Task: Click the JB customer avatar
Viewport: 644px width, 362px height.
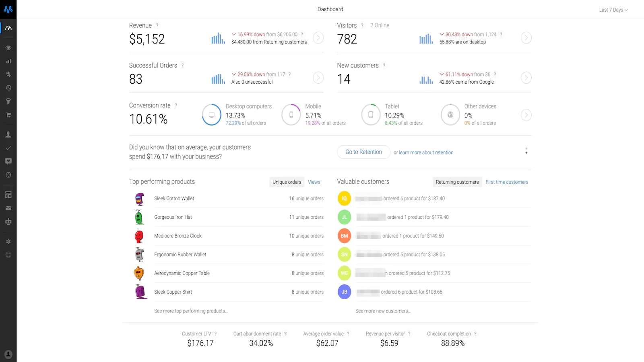Action: click(x=344, y=292)
